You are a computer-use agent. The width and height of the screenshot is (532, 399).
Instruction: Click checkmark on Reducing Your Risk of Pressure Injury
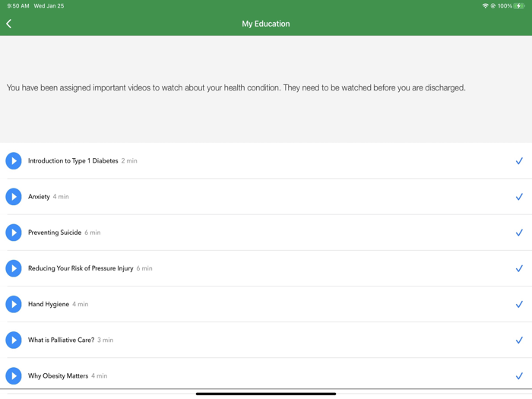tap(519, 269)
